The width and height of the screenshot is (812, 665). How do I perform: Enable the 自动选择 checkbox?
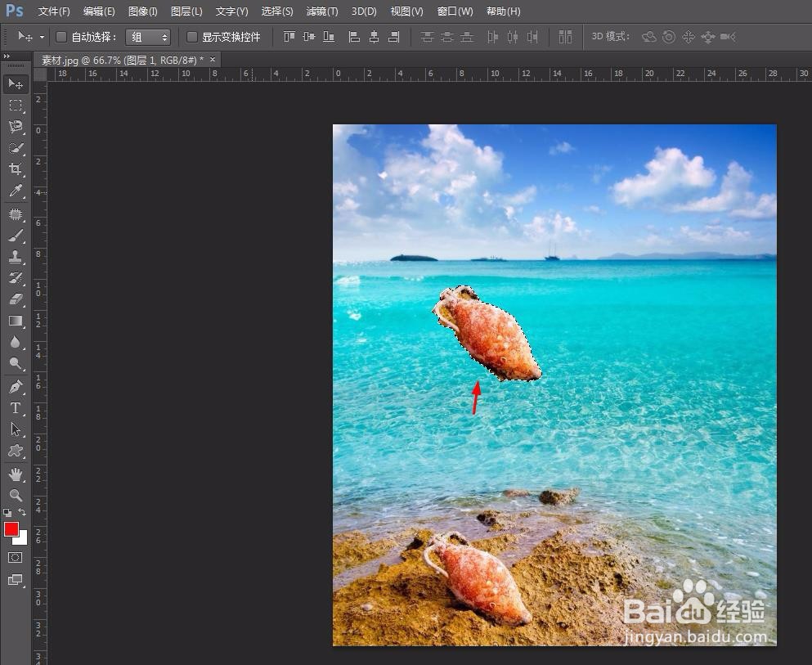click(61, 37)
